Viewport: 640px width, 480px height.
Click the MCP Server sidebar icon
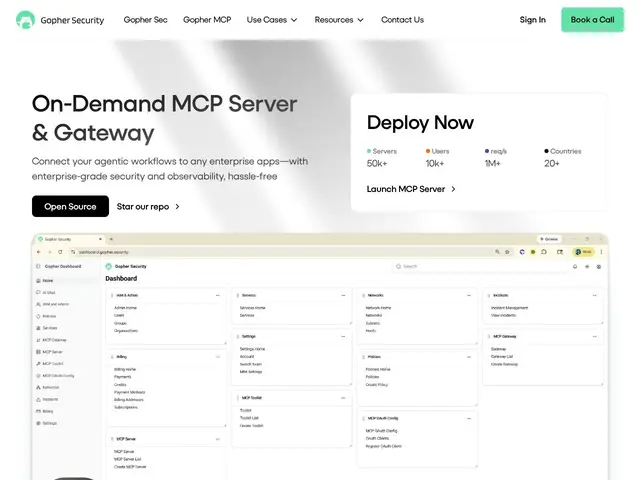(38, 351)
